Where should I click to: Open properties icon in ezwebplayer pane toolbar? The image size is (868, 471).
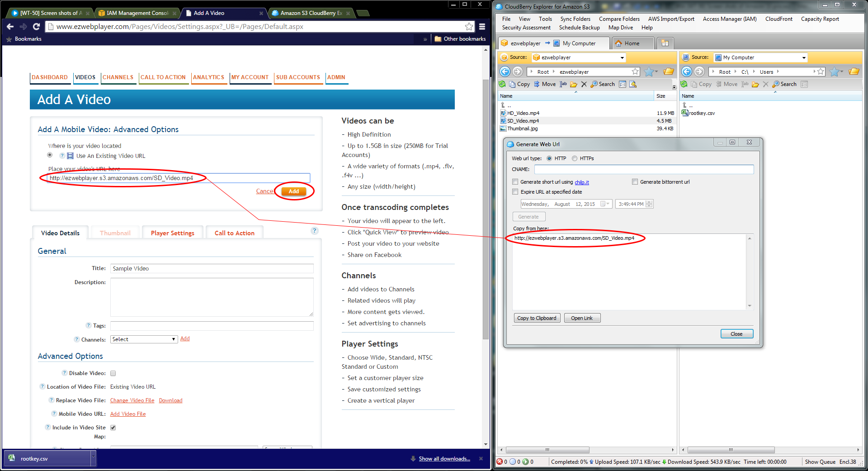click(x=623, y=84)
